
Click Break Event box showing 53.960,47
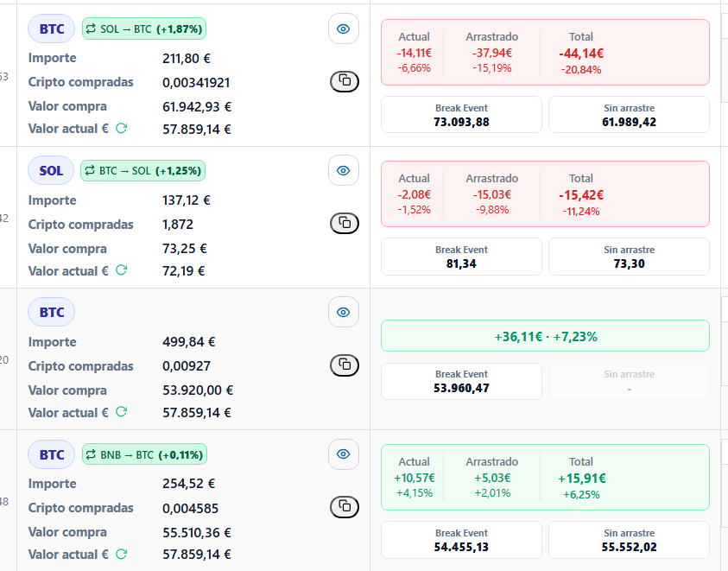[x=461, y=381]
